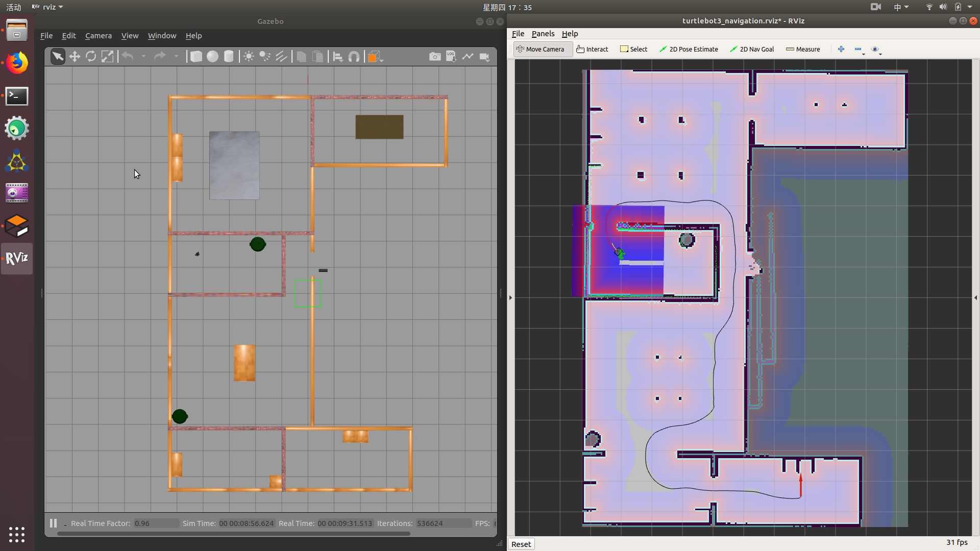Toggle the snap magnet tool

click(x=354, y=57)
